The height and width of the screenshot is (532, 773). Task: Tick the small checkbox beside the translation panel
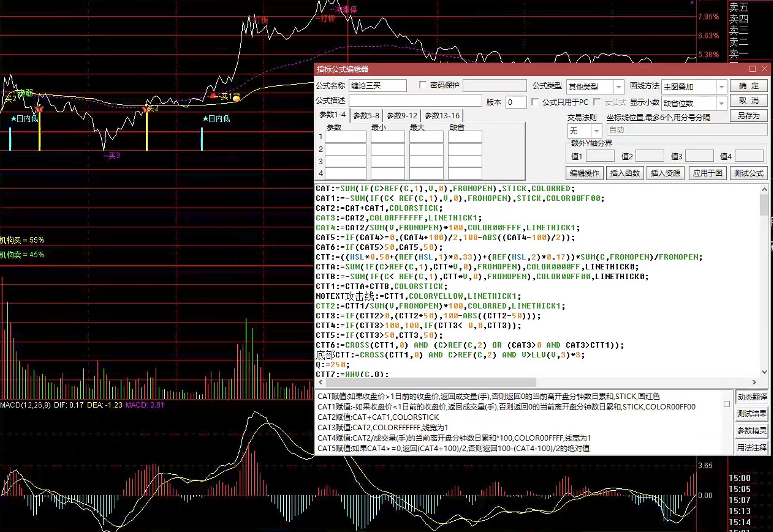[727, 404]
